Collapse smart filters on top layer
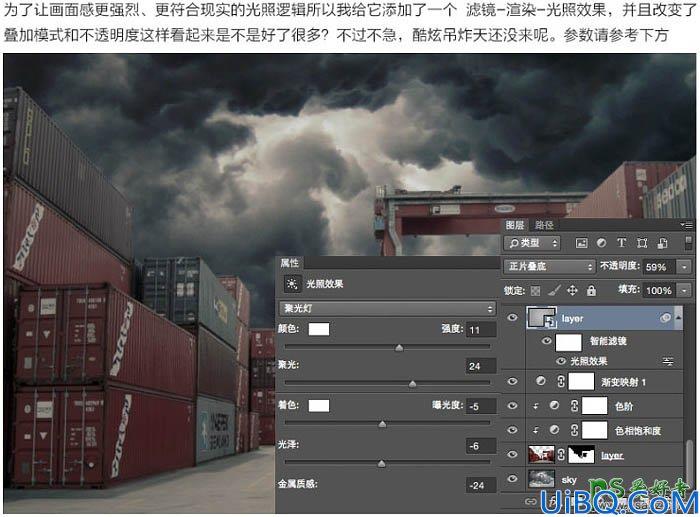This screenshot has height=517, width=700. [x=679, y=317]
